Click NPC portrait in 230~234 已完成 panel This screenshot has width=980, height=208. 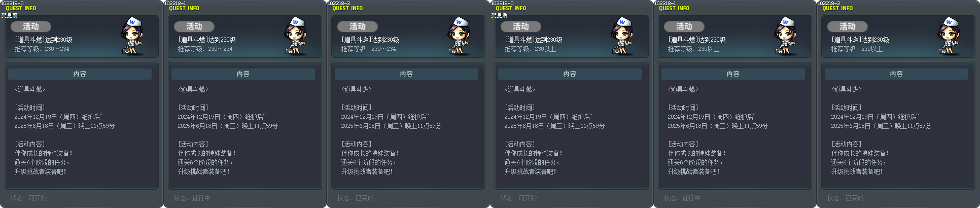(459, 36)
